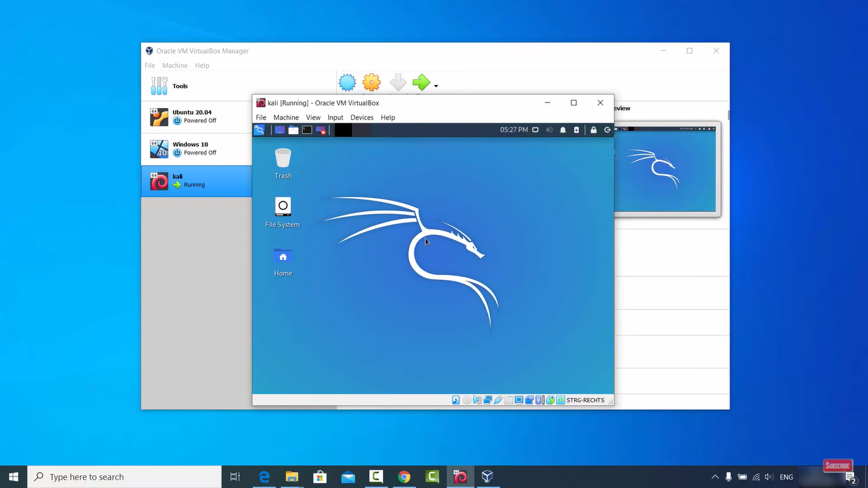This screenshot has height=488, width=868.
Task: Click the mouse integration status icon
Action: coord(550,400)
